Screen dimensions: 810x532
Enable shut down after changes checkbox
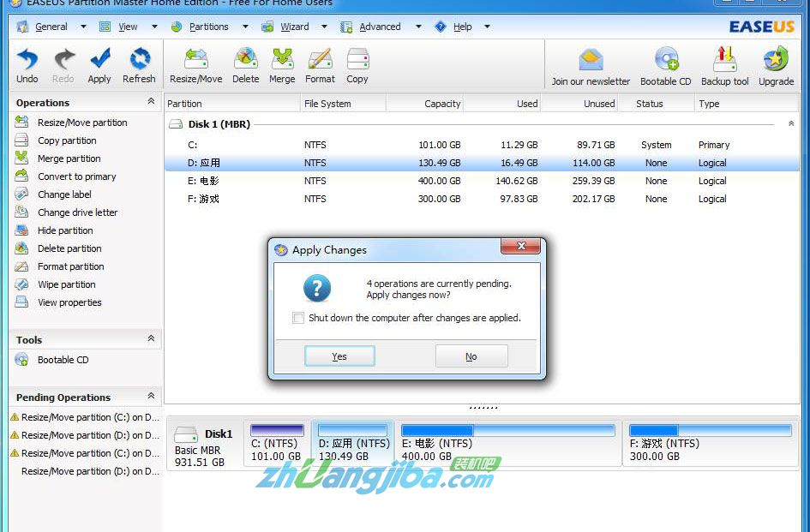pos(298,318)
